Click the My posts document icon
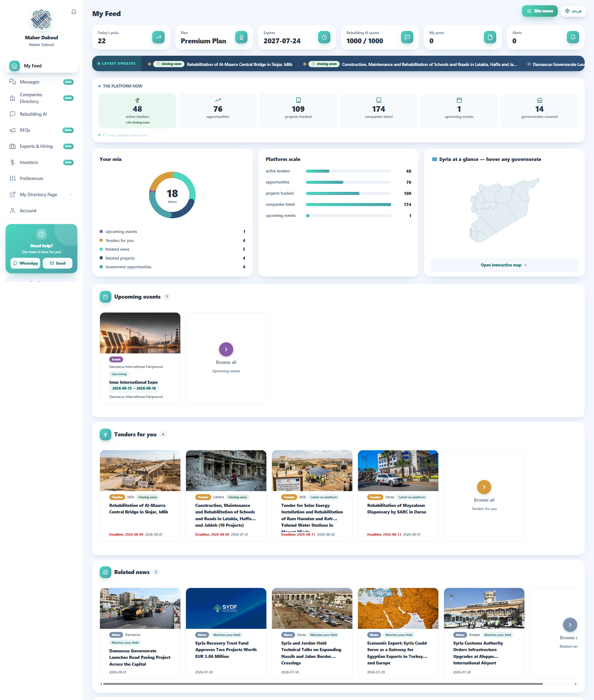The height and width of the screenshot is (700, 594). pos(490,37)
